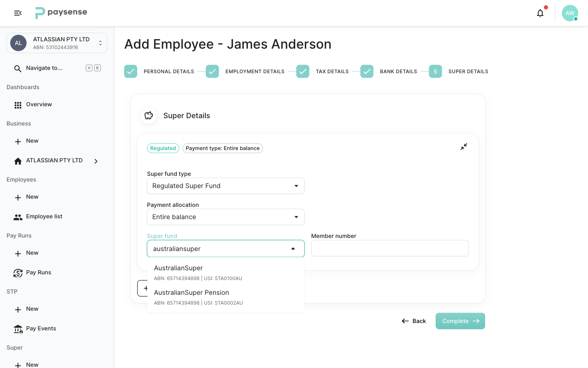Open Overview dashboard
Image resolution: width=588 pixels, height=368 pixels.
[39, 105]
